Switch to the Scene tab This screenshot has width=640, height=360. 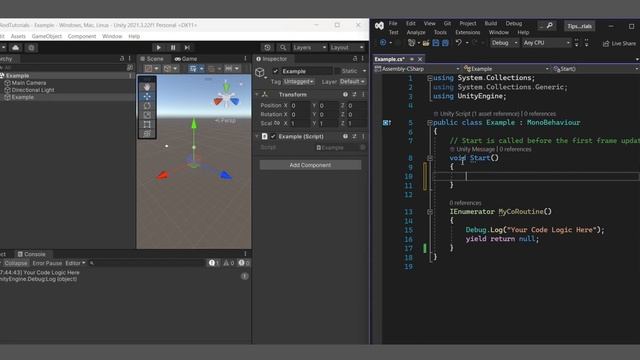(x=151, y=59)
